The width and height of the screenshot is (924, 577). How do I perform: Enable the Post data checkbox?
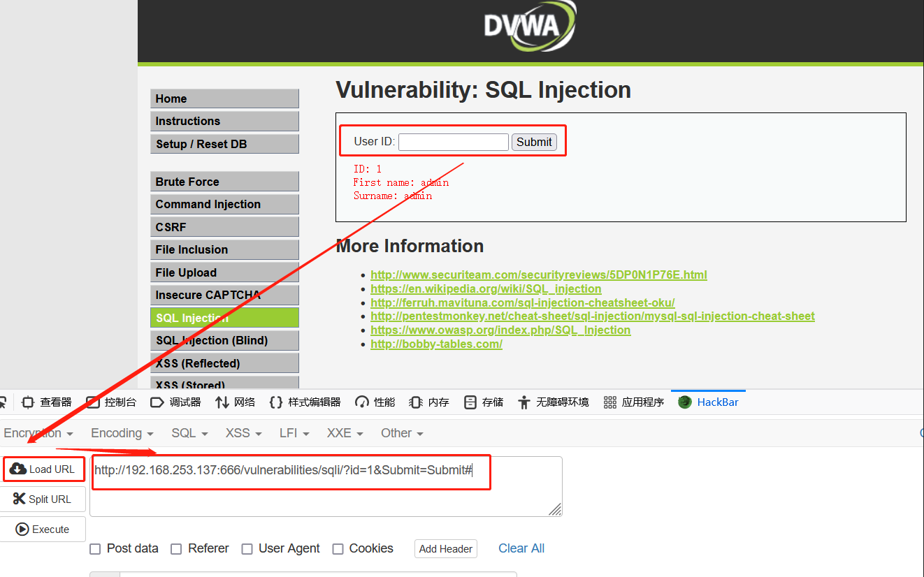pos(95,549)
